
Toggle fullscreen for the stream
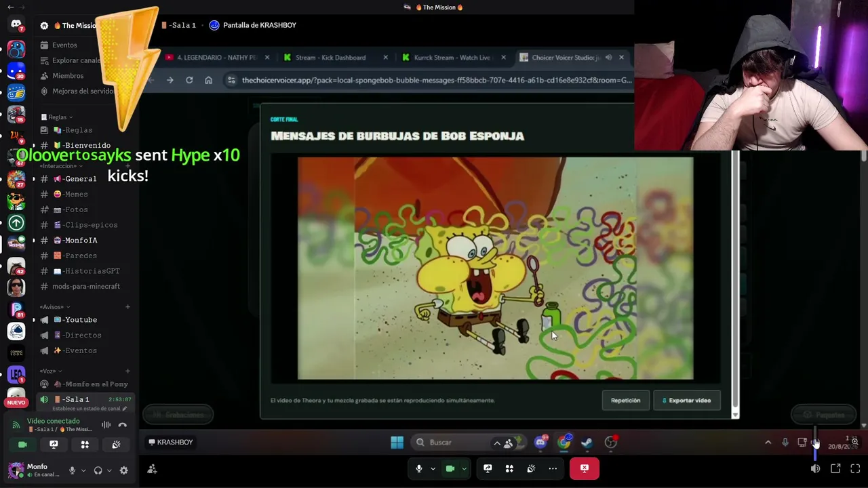point(855,468)
